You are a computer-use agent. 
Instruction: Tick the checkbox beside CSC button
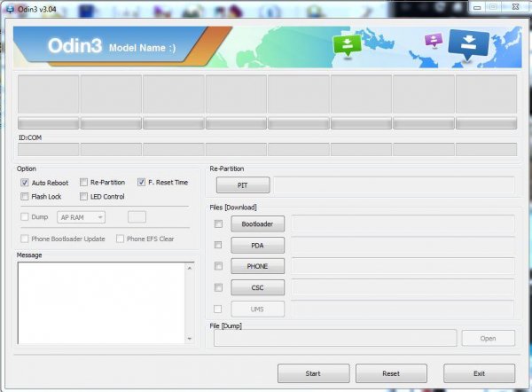(218, 287)
